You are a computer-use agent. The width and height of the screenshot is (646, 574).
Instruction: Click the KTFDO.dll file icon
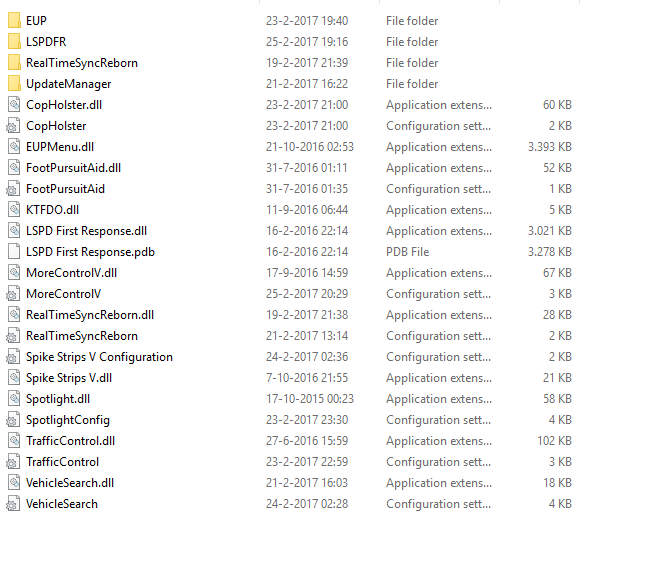tap(14, 210)
